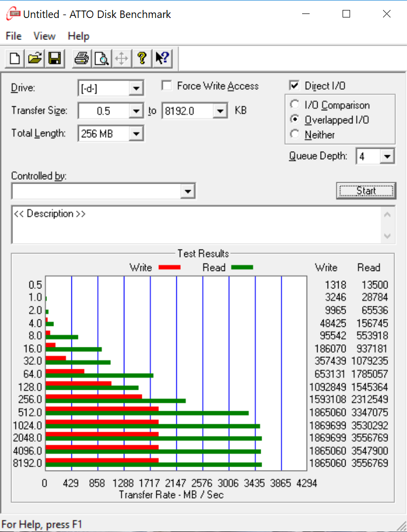Select the Overlapped I/O radio button

click(x=295, y=119)
